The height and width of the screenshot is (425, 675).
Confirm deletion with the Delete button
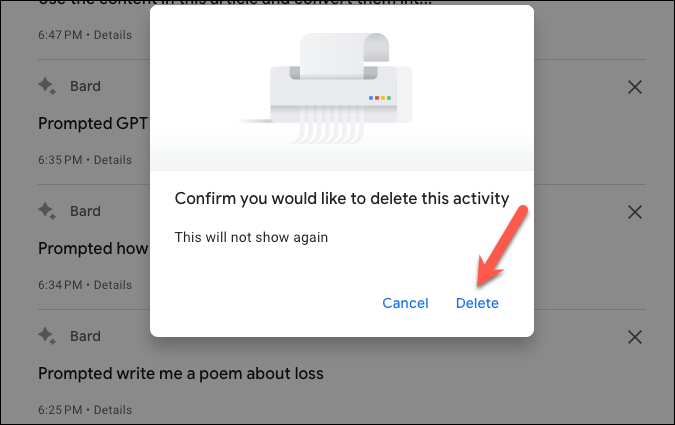477,303
